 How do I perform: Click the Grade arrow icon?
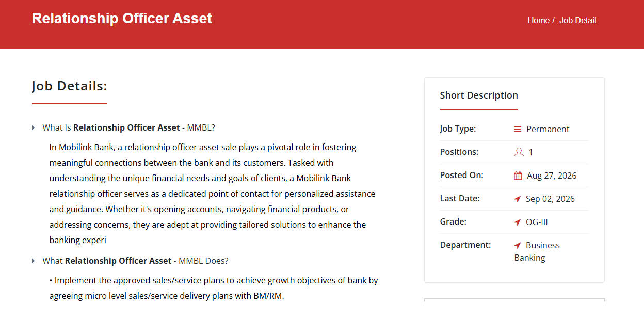coord(518,222)
